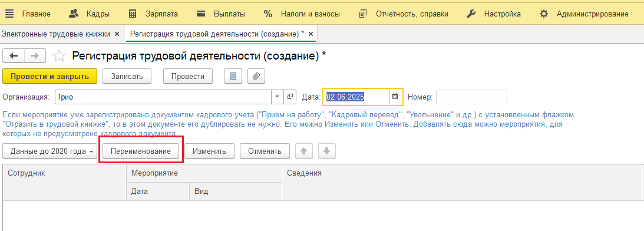Click the Настройка wrench icon
Screen dimensions: 644x231
(x=471, y=14)
